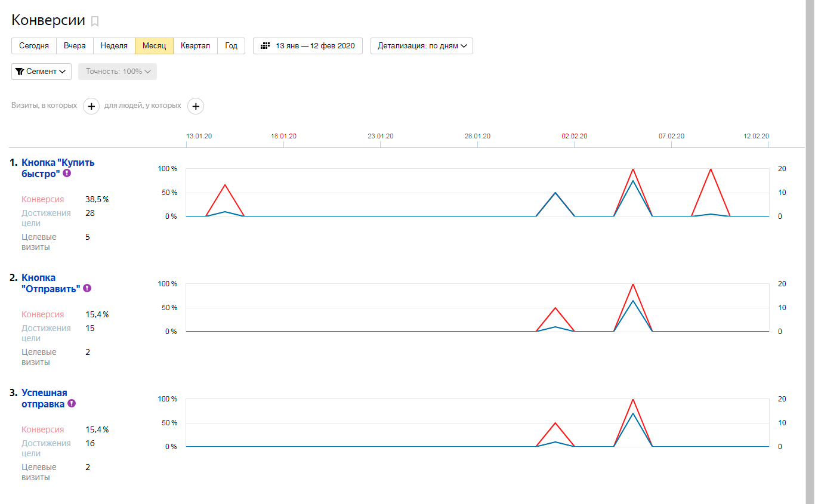
Task: Click the calendar grid icon in date picker
Action: pos(266,46)
